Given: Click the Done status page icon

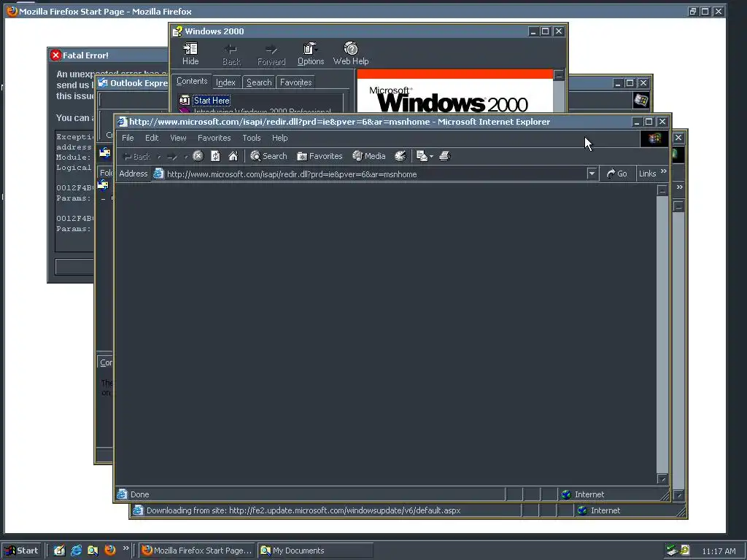Looking at the screenshot, I should pyautogui.click(x=123, y=494).
